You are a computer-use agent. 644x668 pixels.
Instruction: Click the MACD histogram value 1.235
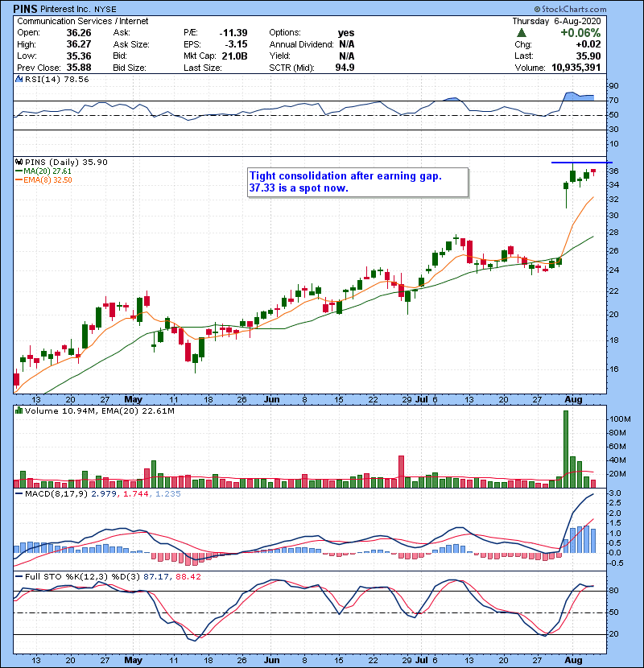click(168, 494)
